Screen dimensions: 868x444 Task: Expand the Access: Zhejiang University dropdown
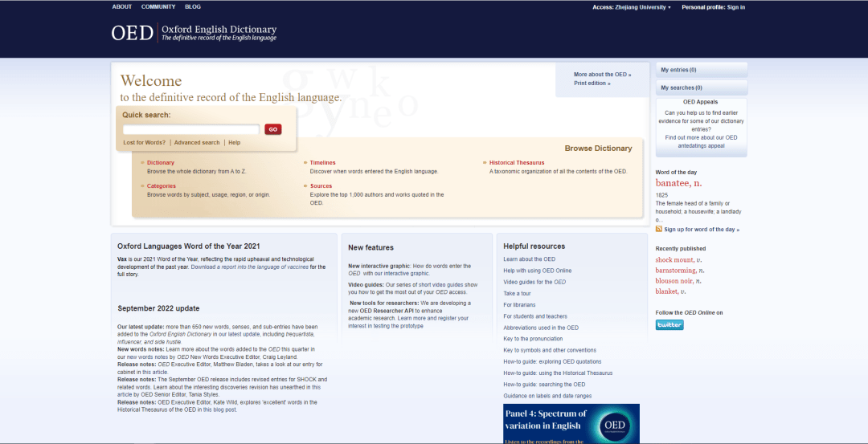pos(632,7)
